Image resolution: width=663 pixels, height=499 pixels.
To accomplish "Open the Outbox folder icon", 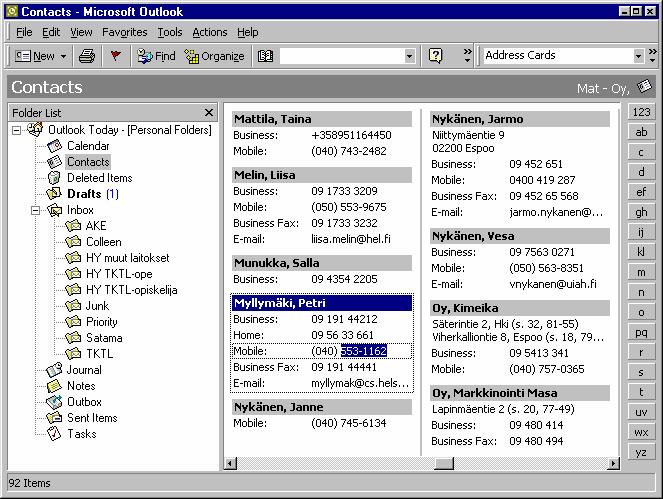I will [54, 402].
